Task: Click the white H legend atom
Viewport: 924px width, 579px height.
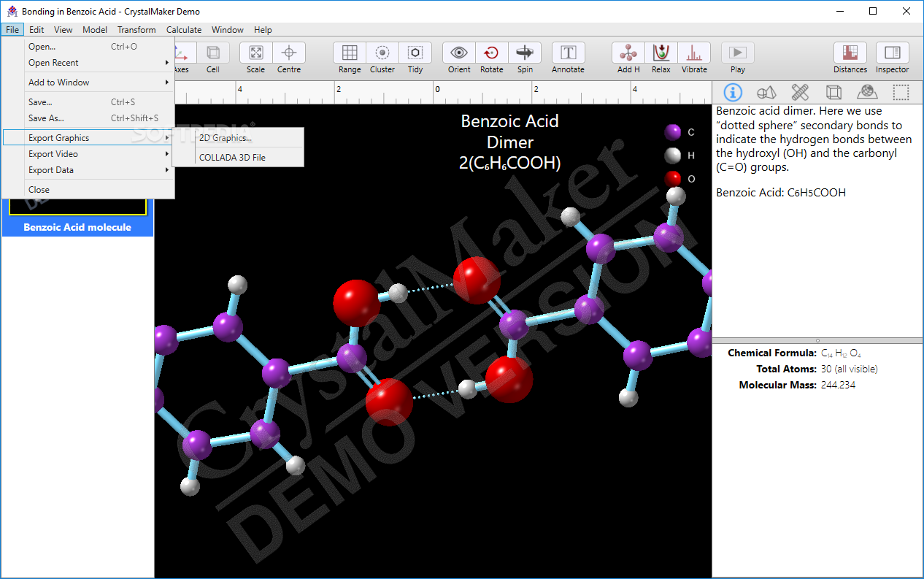Action: (x=672, y=156)
